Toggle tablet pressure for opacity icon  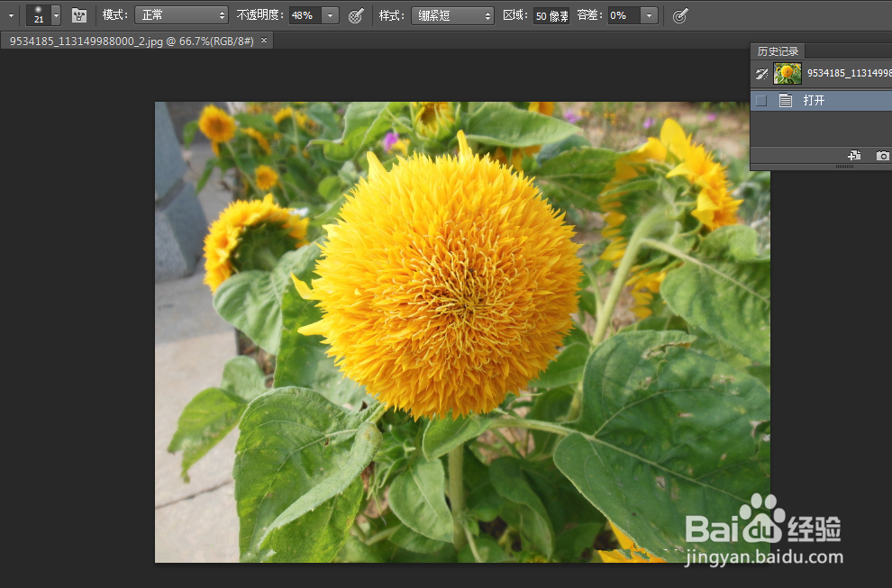point(356,16)
